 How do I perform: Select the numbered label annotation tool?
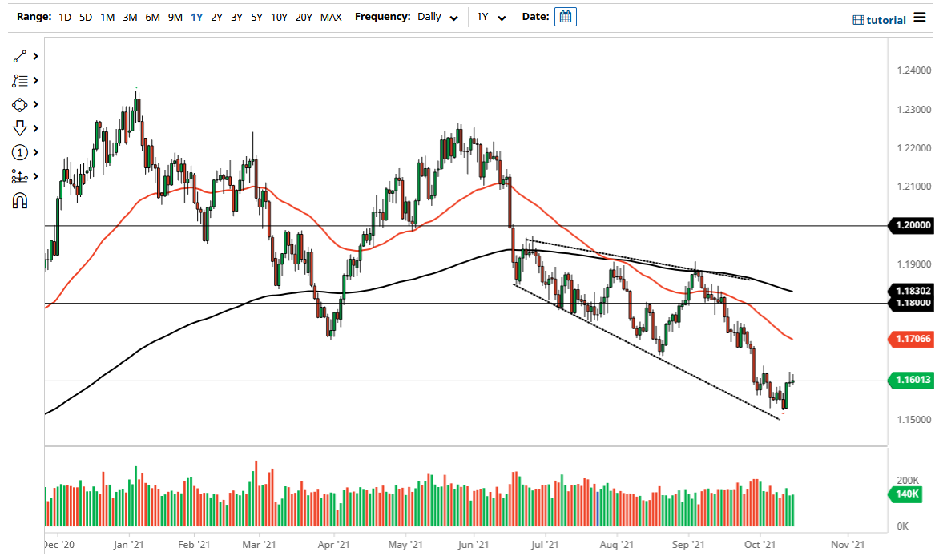pyautogui.click(x=20, y=153)
